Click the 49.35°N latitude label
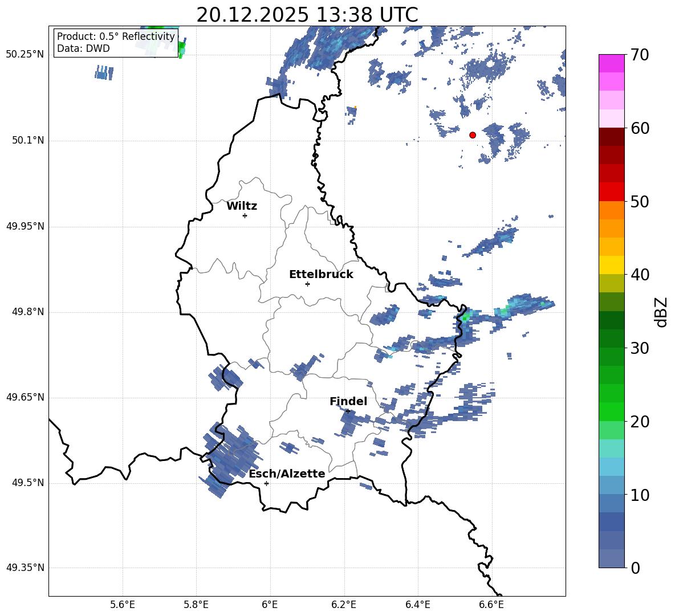This screenshot has height=616, width=675. pyautogui.click(x=25, y=568)
